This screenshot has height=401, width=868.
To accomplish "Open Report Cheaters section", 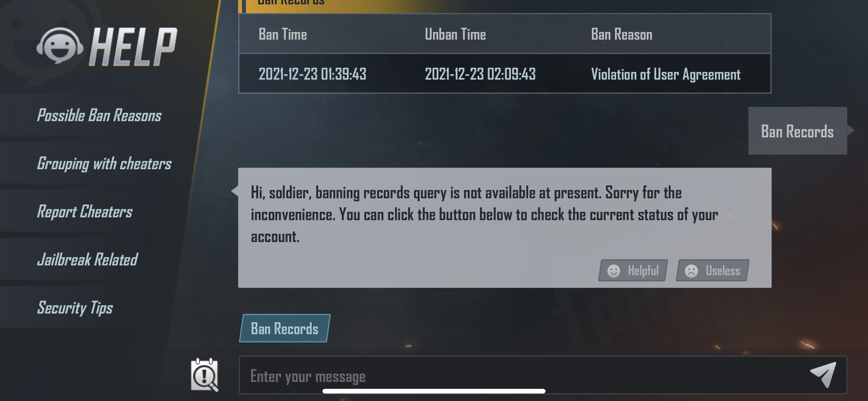I will point(85,212).
